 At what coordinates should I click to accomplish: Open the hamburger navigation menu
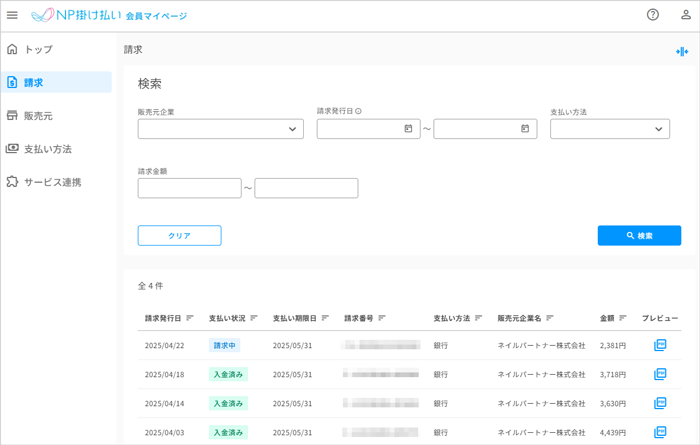click(12, 15)
